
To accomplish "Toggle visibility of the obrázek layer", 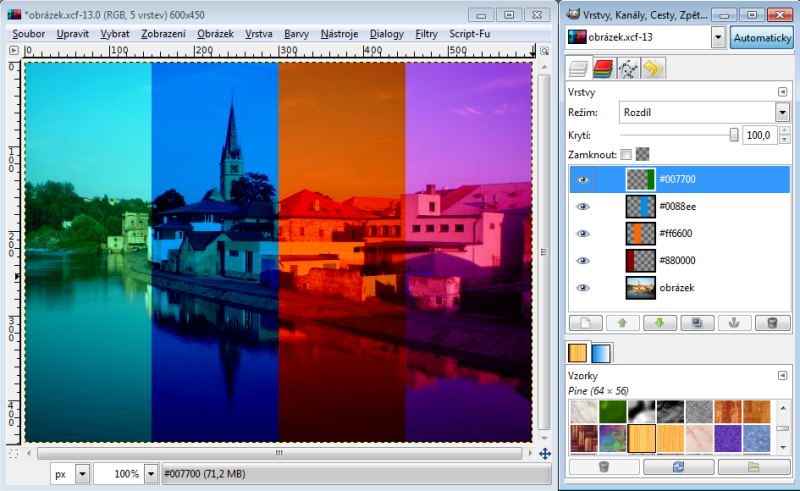I will click(x=584, y=288).
